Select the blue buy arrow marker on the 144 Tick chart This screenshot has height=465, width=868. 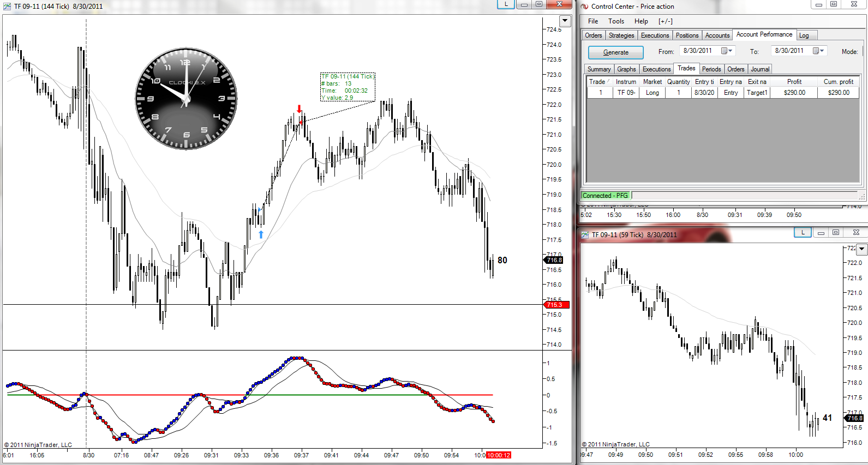coord(261,234)
